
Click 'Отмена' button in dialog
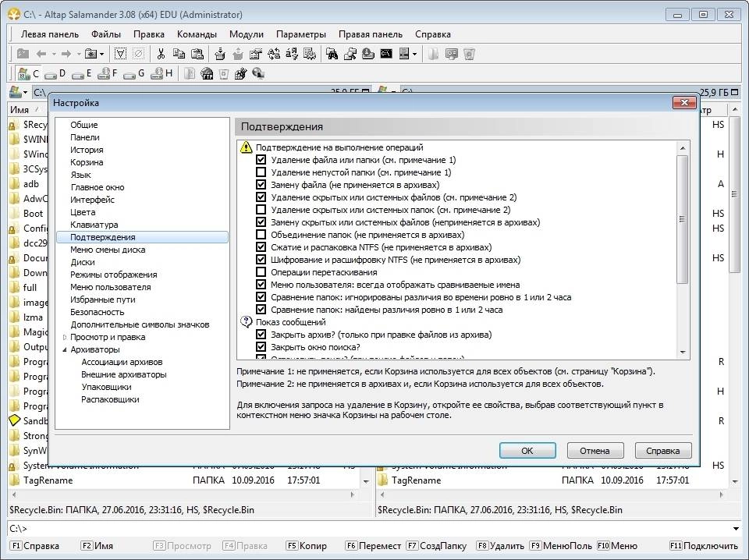pos(595,450)
